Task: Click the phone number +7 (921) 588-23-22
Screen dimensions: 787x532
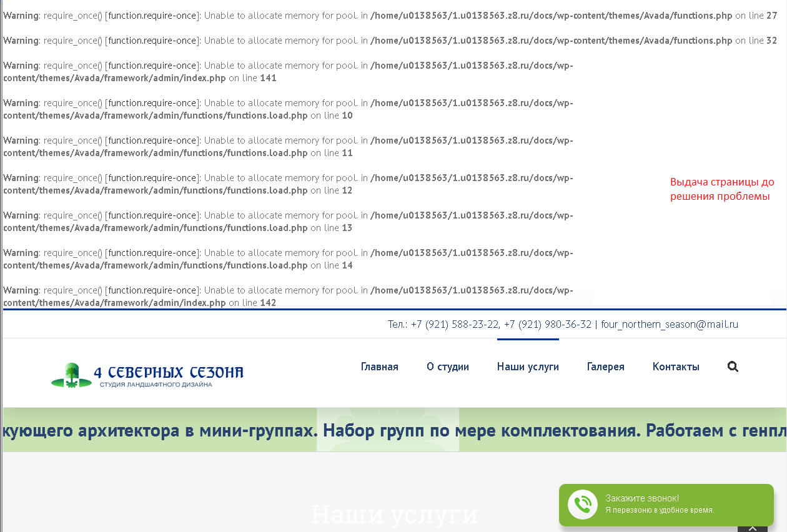Action: click(455, 324)
